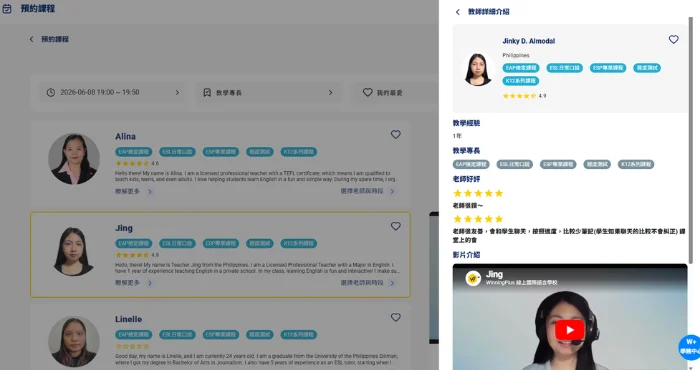Click K12系列課程 tag on Linelle's card
700x370 pixels.
pos(299,334)
